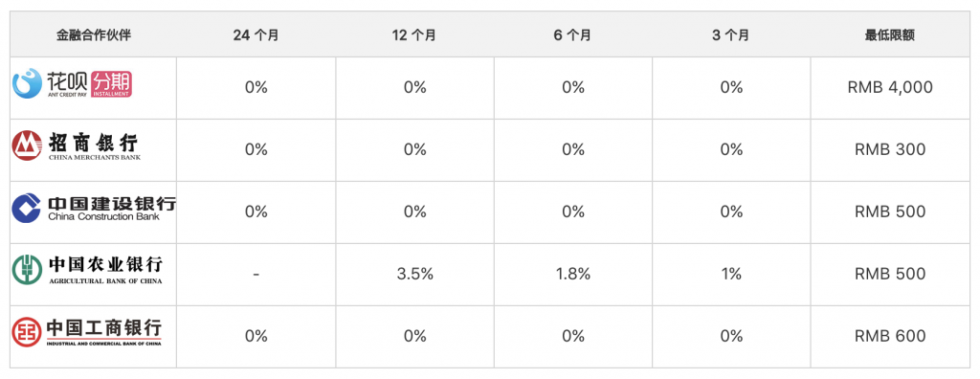Screen dimensions: 980x379
Task: Click China Construction Bank's RMB 500 cell
Action: [x=890, y=212]
